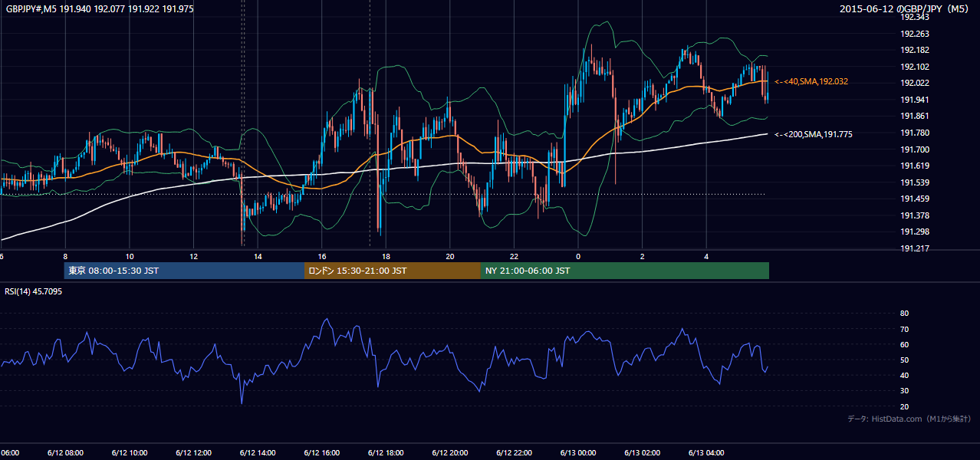Click the Tokyo 08:00-15:30 JST session bar

(184, 271)
